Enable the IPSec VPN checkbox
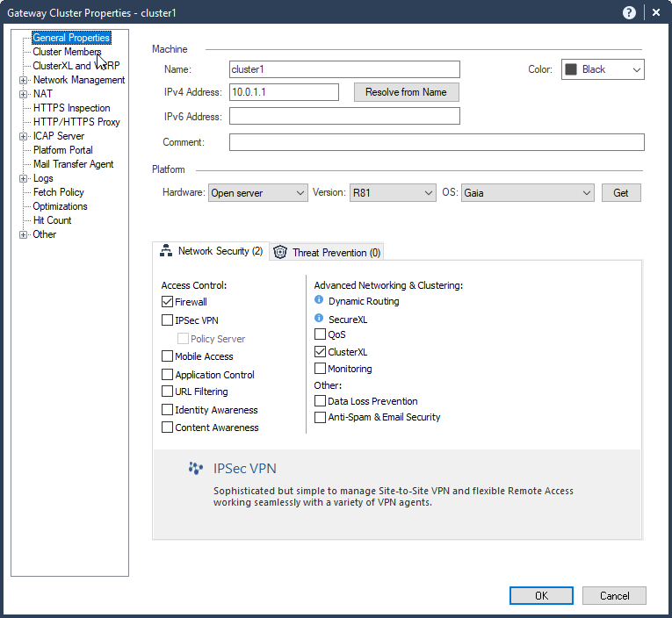The height and width of the screenshot is (618, 672). click(x=167, y=320)
